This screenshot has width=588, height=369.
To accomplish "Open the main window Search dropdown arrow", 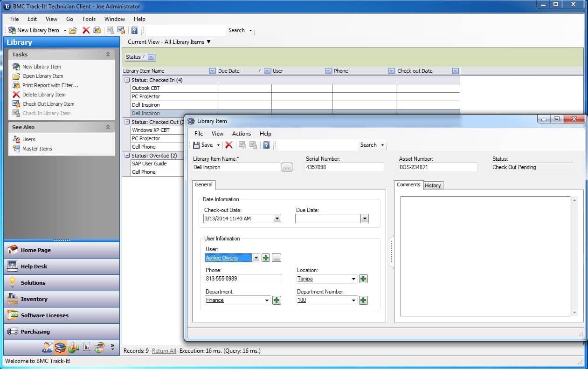I will [x=250, y=31].
